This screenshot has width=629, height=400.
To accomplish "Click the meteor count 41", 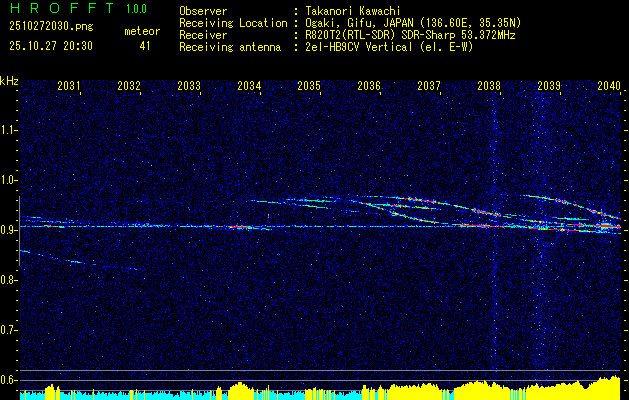I will click(x=145, y=46).
